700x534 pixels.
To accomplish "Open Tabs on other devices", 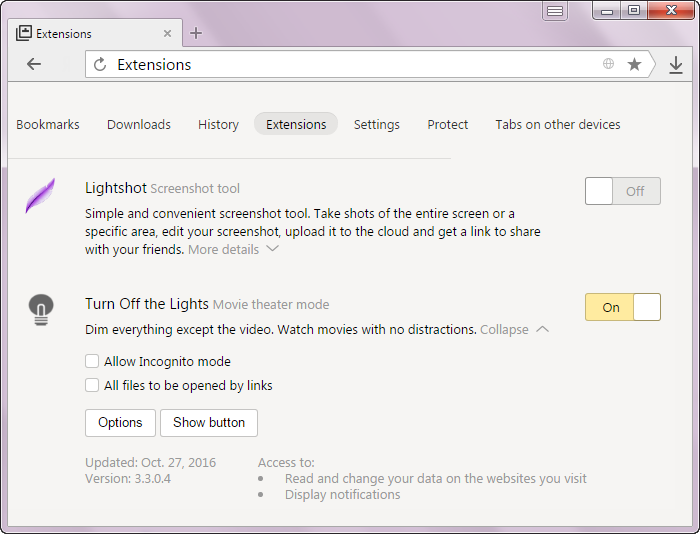I will tap(558, 124).
